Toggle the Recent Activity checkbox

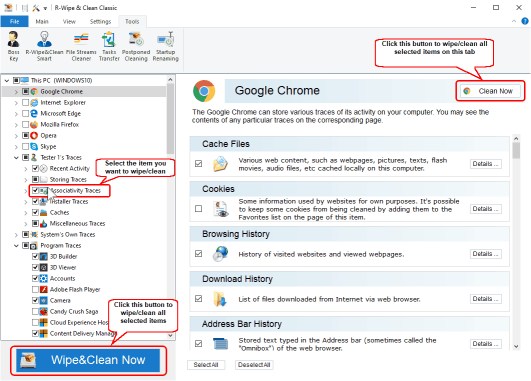(x=35, y=168)
